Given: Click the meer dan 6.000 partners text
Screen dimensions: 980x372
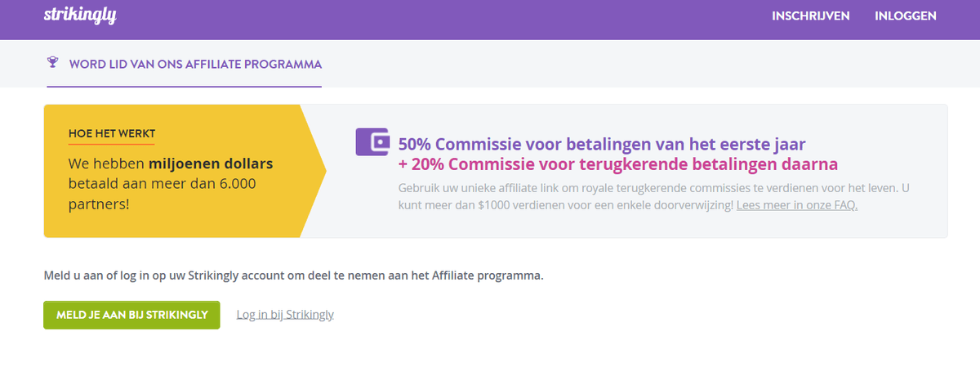Looking at the screenshot, I should click(x=163, y=194).
